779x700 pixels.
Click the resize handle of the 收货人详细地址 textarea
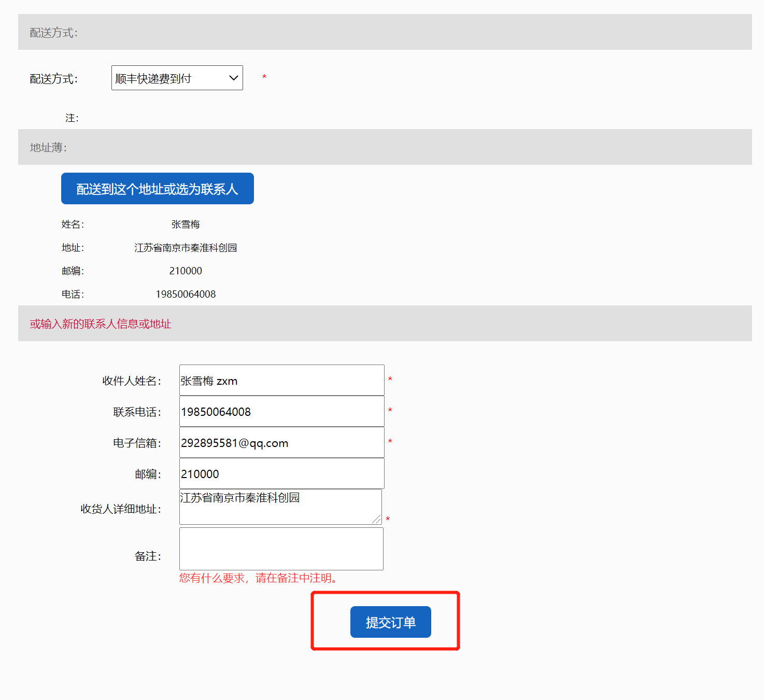pyautogui.click(x=376, y=519)
